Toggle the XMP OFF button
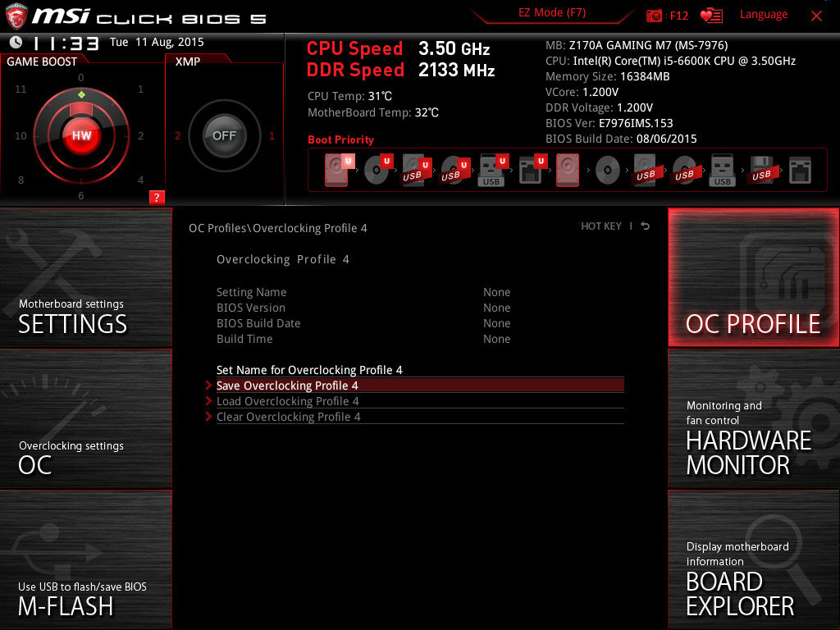 pos(224,135)
